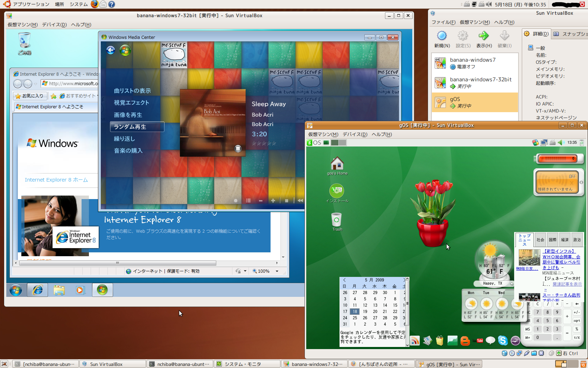The height and width of the screenshot is (368, 588).
Task: Open gos's Home desktop icon
Action: tap(337, 166)
